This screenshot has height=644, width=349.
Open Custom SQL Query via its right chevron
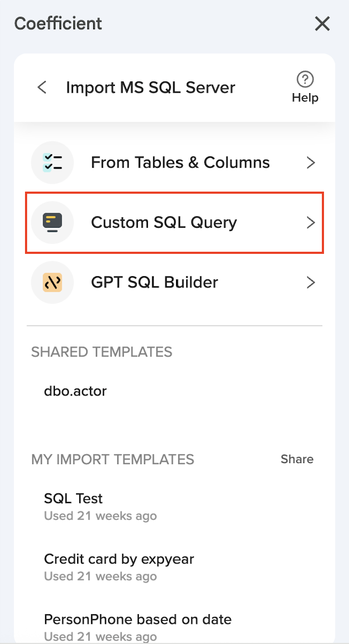311,222
